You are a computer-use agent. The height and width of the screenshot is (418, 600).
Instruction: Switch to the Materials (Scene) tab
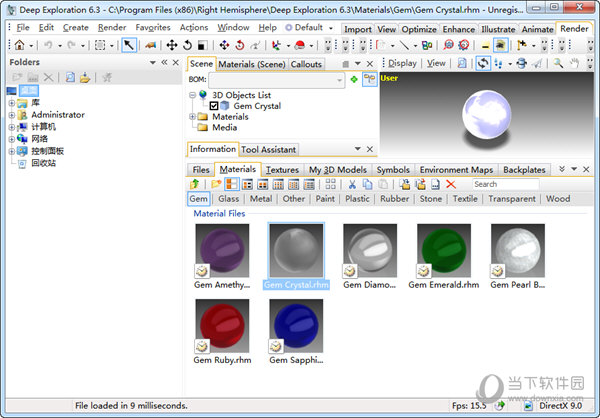pyautogui.click(x=252, y=64)
